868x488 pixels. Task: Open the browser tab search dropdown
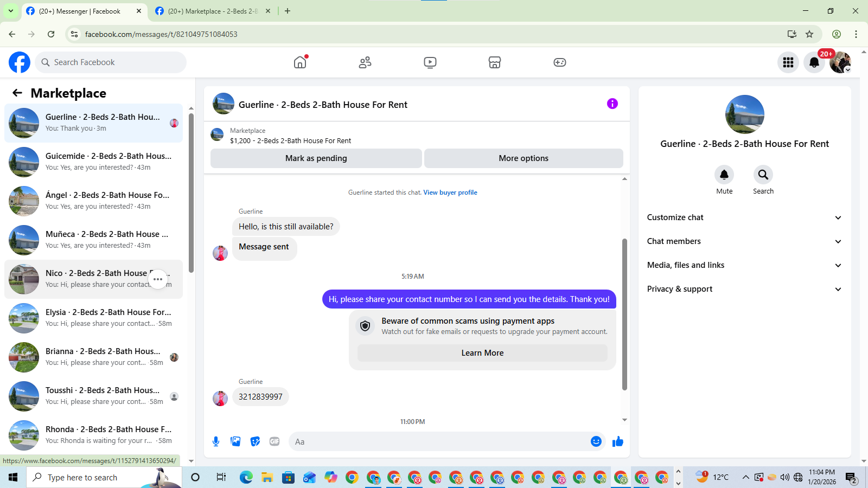(11, 11)
